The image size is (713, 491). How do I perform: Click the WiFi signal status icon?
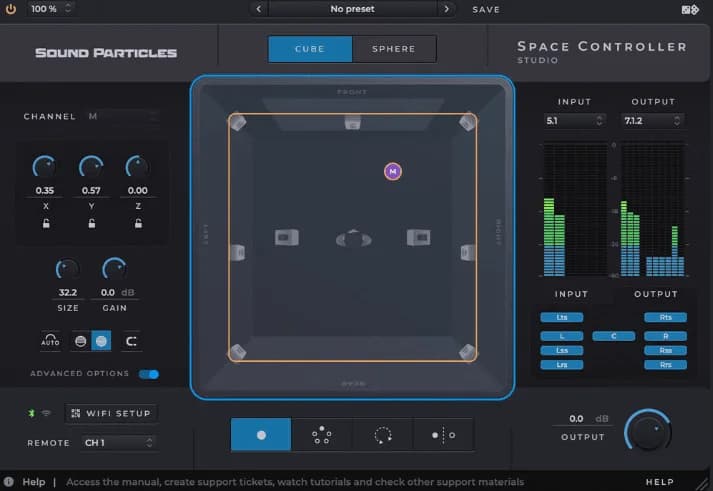click(x=46, y=413)
